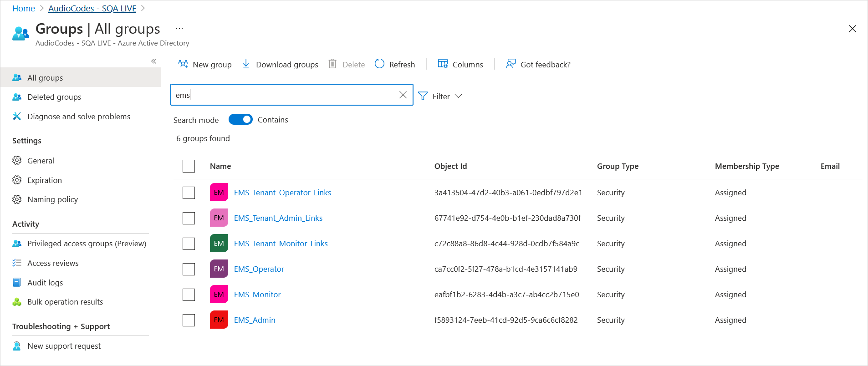Select Object Id f5893124-7eeb-41cd-92d5-9ca6c6cf8282
The image size is (868, 366).
coord(506,320)
